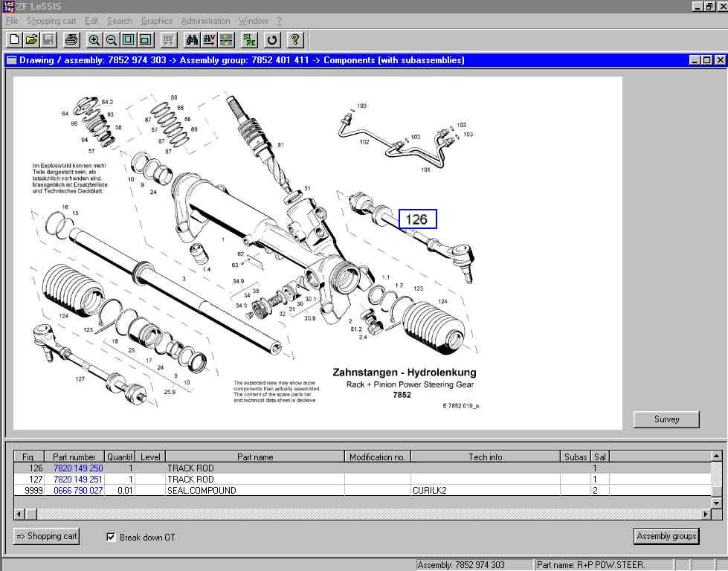Viewport: 728px width, 571px height.
Task: Click the Open folder toolbar icon
Action: click(31, 40)
